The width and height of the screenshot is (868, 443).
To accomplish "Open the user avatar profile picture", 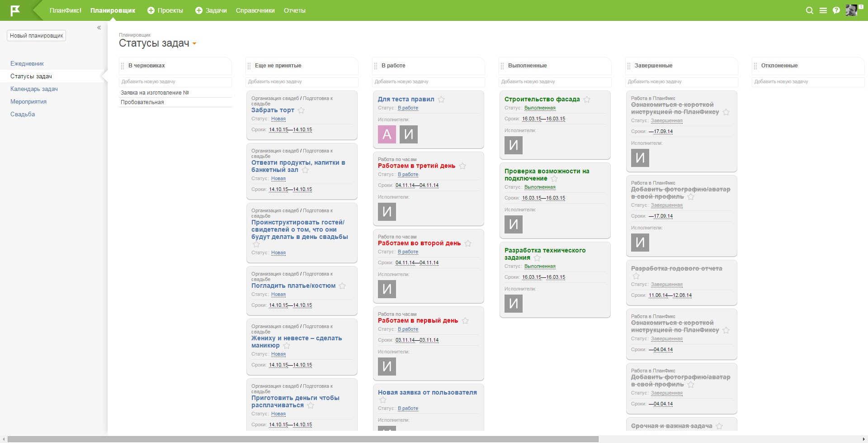I will [851, 10].
